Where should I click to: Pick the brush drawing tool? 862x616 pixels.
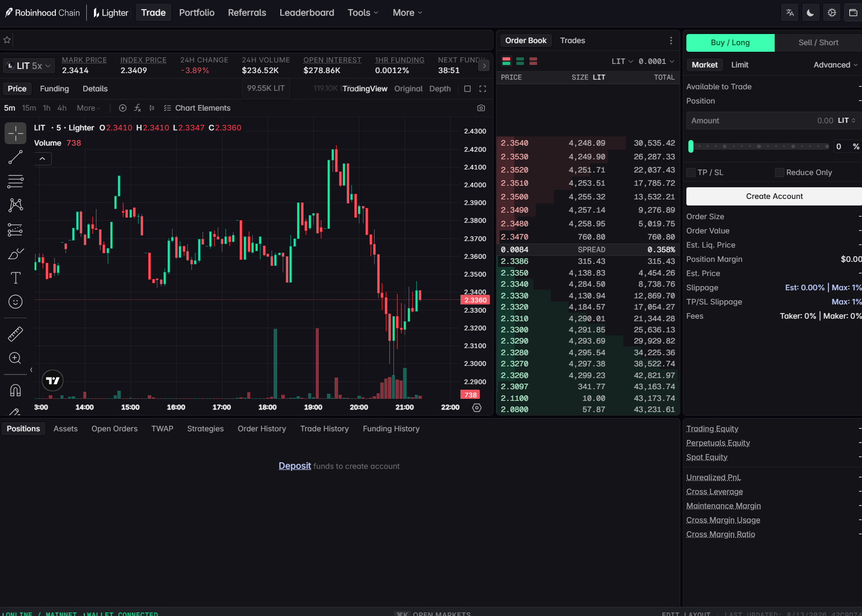[16, 254]
